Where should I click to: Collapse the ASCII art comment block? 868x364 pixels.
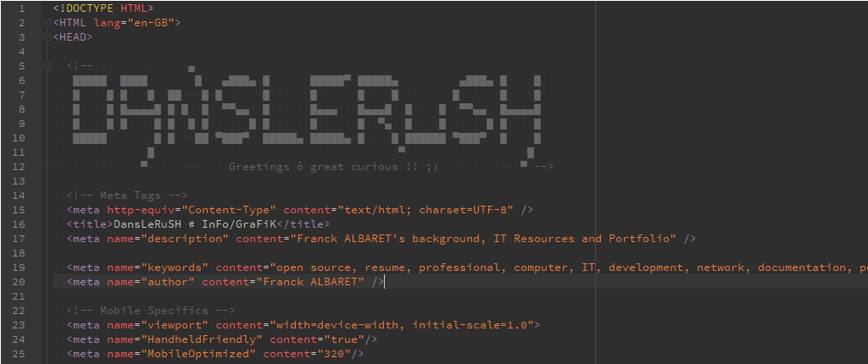tap(47, 66)
